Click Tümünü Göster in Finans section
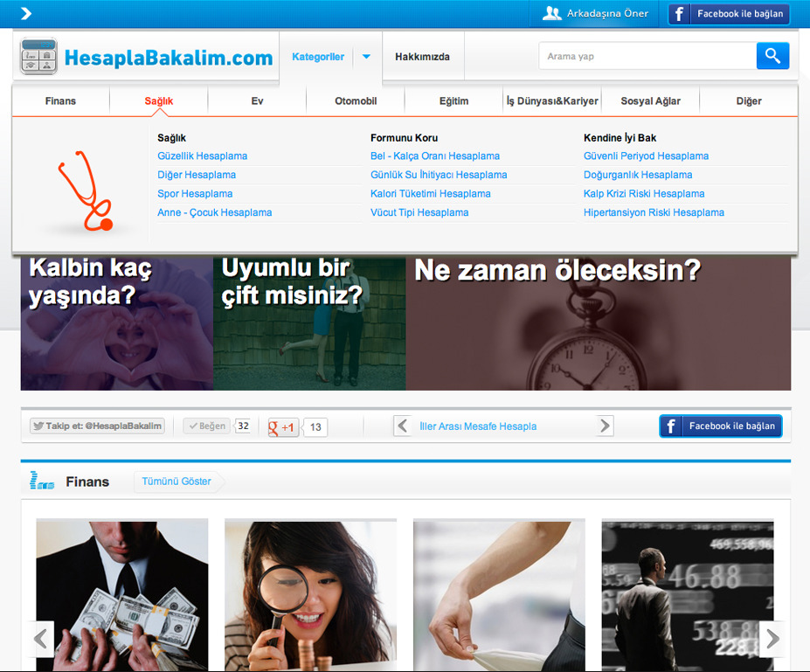Viewport: 810px width, 672px height. point(177,481)
